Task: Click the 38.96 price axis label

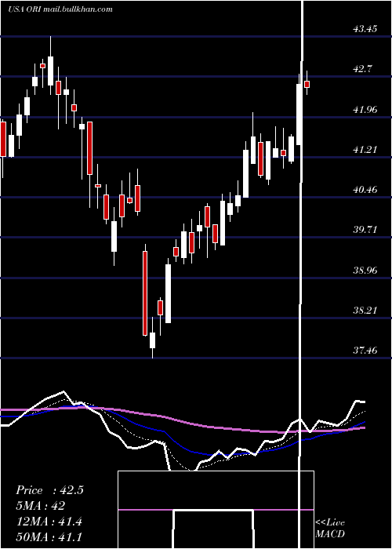Action: click(x=365, y=271)
